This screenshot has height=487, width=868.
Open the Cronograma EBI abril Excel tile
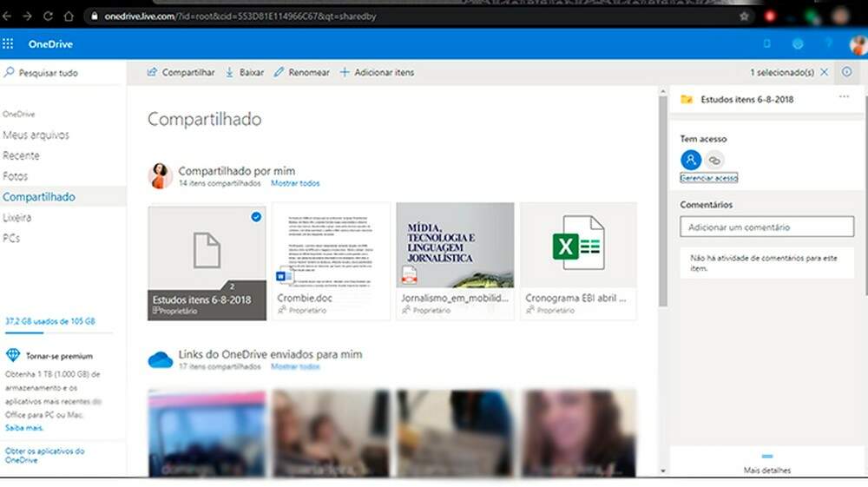point(578,261)
